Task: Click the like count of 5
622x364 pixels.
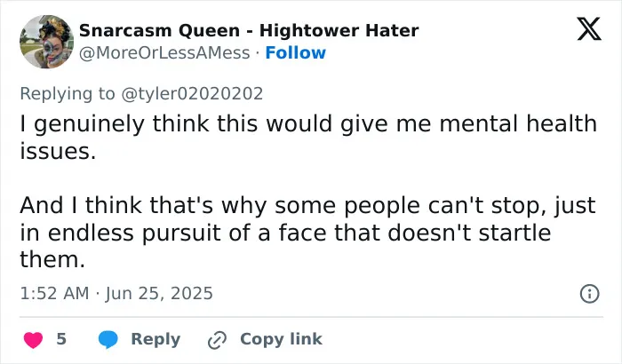Action: pyautogui.click(x=61, y=339)
